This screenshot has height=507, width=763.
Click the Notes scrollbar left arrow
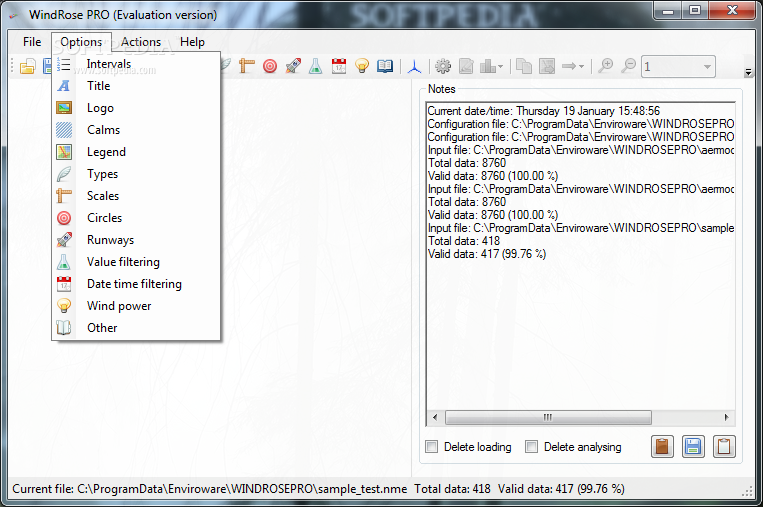(435, 417)
